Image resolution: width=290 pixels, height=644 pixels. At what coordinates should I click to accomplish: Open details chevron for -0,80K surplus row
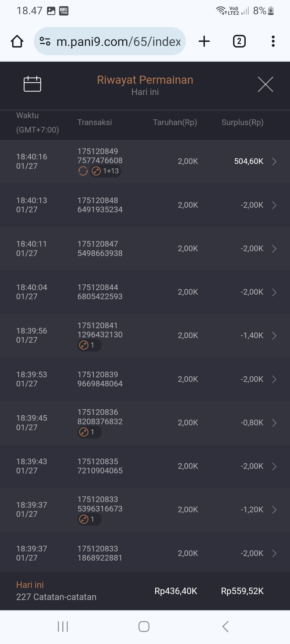pos(274,423)
